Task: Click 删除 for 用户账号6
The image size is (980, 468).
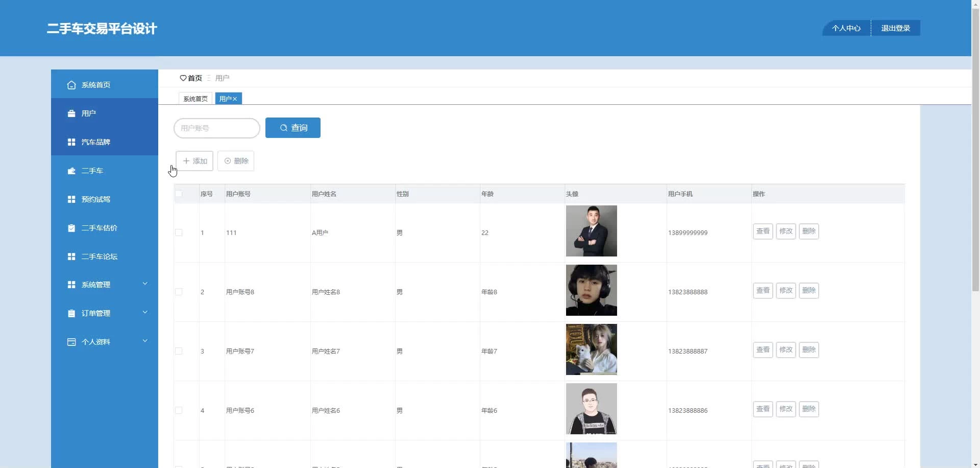Action: [809, 409]
